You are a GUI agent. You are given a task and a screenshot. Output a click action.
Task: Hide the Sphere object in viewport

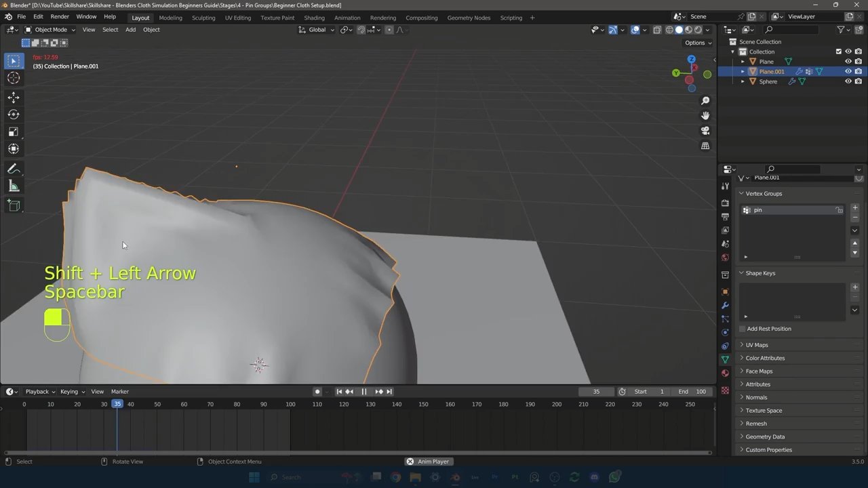(848, 81)
